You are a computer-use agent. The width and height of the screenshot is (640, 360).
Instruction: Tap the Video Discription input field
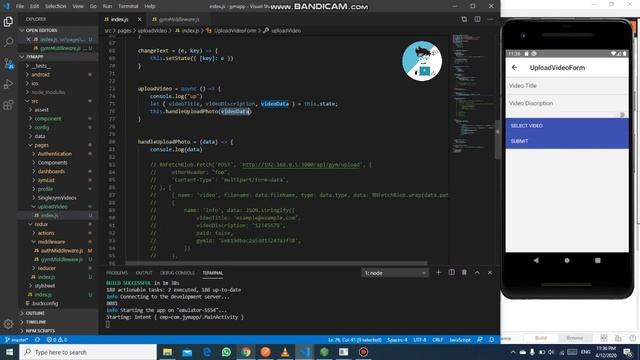pos(567,103)
